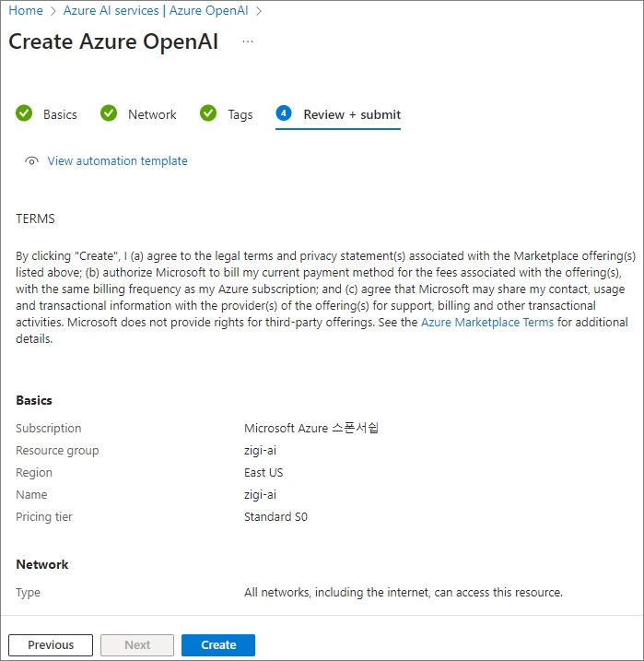
Task: Click the breadcrumb chevron after Home
Action: [x=53, y=11]
